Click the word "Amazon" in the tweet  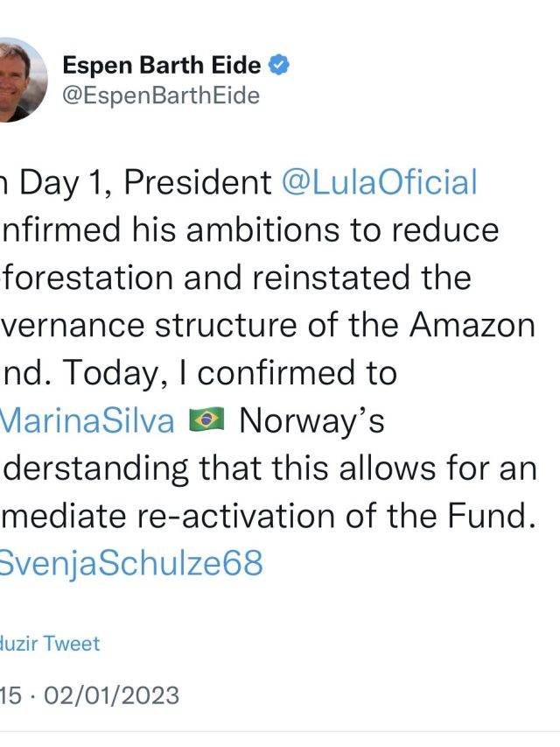point(472,326)
